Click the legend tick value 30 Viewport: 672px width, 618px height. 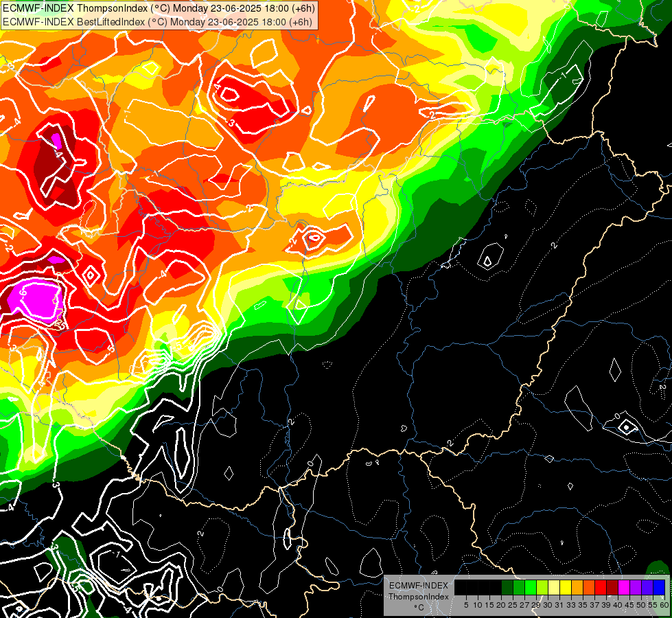(548, 605)
